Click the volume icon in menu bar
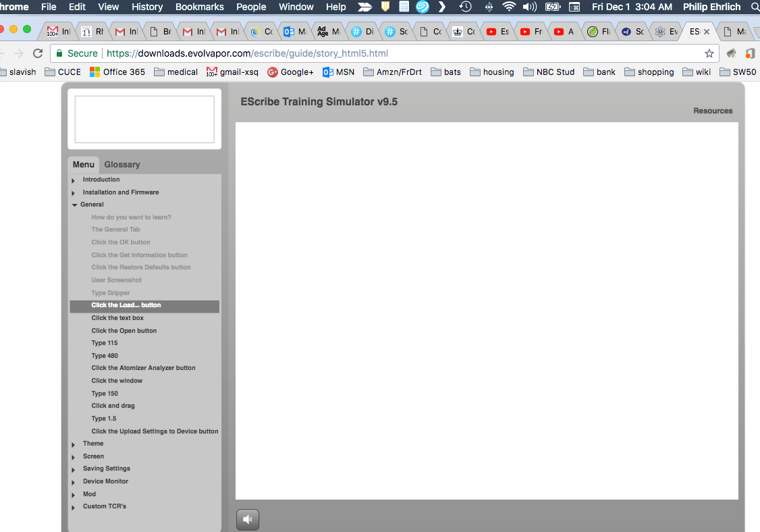Viewport: 760px width, 532px height. click(530, 7)
